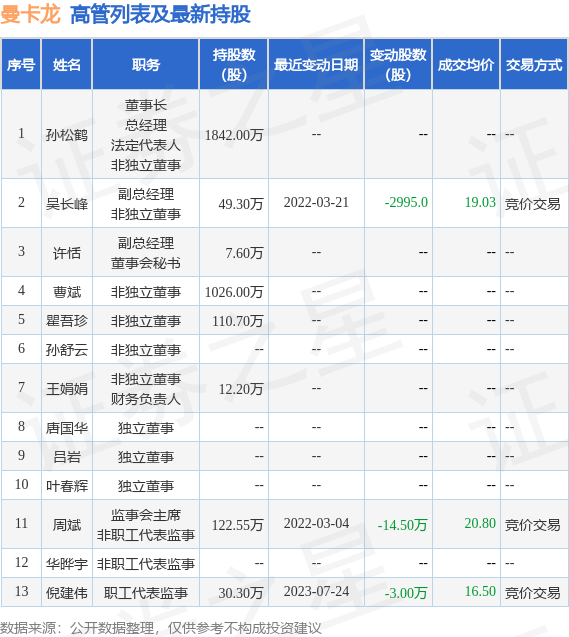
Task: Click the holding value 12.20万
Action: [x=241, y=389]
